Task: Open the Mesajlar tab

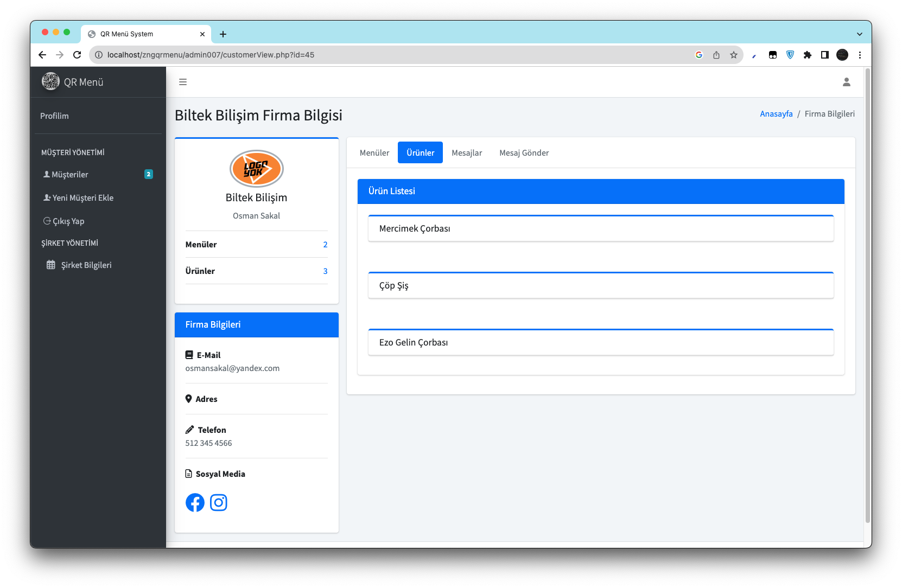Action: pos(467,153)
